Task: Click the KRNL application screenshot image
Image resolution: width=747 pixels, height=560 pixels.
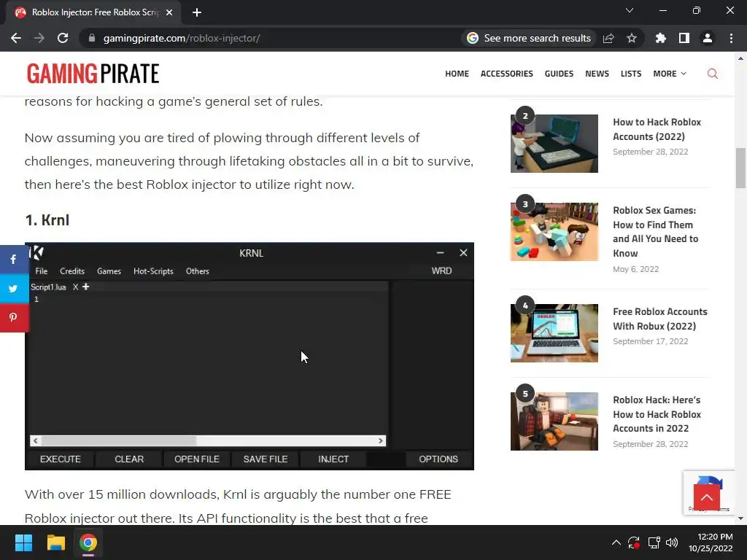Action: click(249, 356)
